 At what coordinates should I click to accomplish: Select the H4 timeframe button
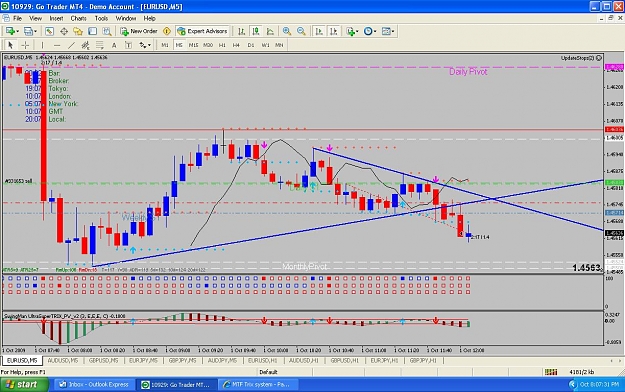[236, 45]
